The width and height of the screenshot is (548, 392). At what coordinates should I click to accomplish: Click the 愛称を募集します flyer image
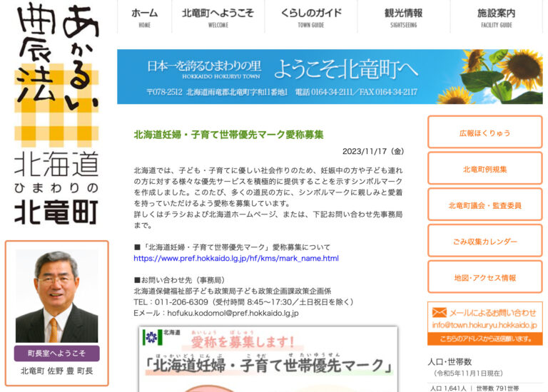(268, 359)
